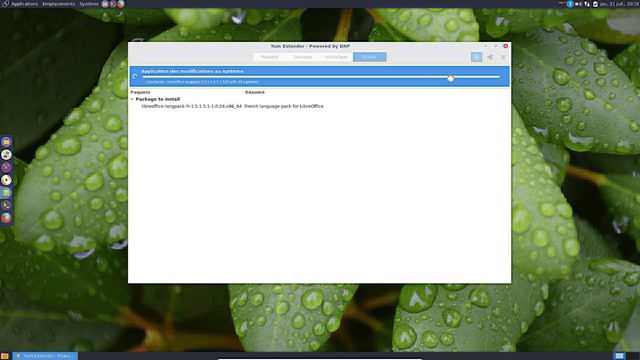
Task: Open the hamburger menu in Yum Extender header
Action: pyautogui.click(x=503, y=57)
